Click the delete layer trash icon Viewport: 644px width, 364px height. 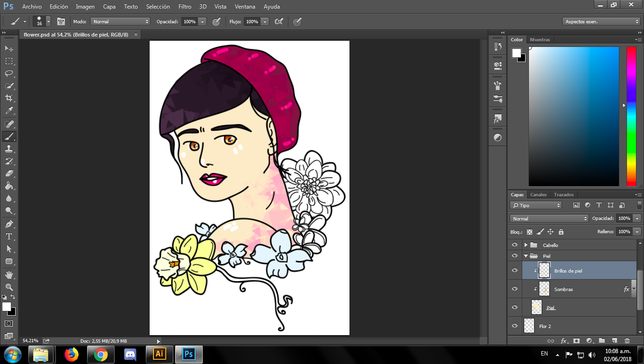(627, 340)
